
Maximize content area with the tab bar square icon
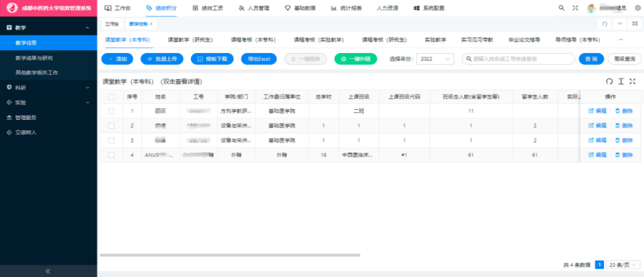coord(635,24)
